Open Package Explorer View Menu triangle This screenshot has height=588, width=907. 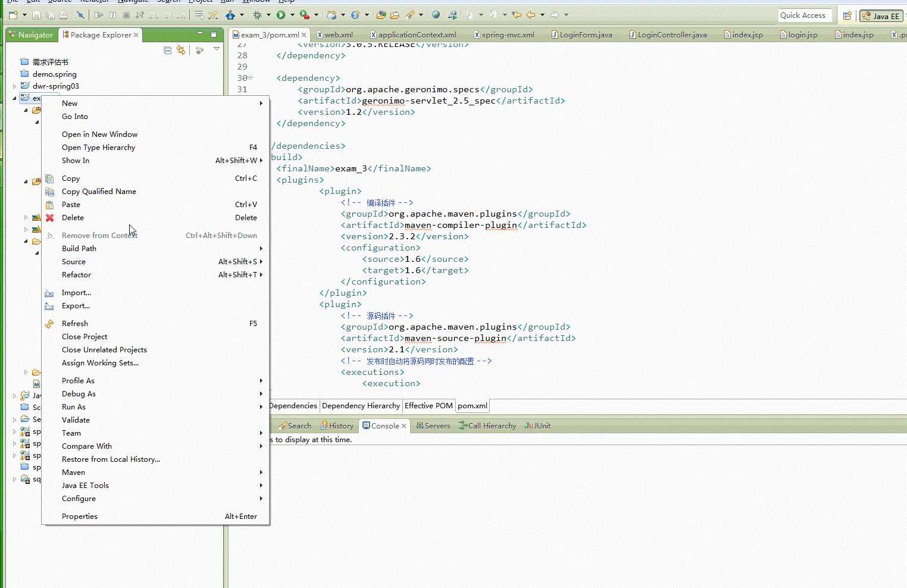pyautogui.click(x=217, y=49)
